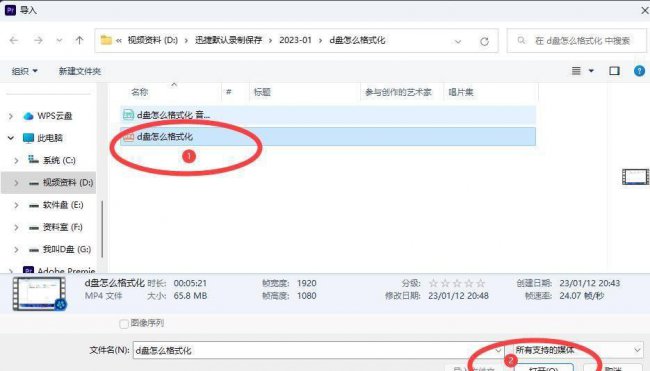650x371 pixels.
Task: Navigate to 迅捷默认录制保存 in breadcrumb
Action: [229, 40]
